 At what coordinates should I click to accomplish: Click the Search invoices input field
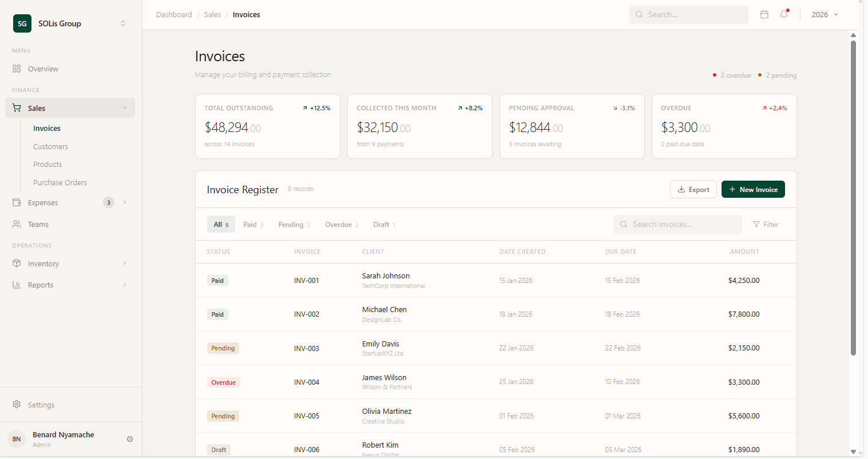click(678, 224)
